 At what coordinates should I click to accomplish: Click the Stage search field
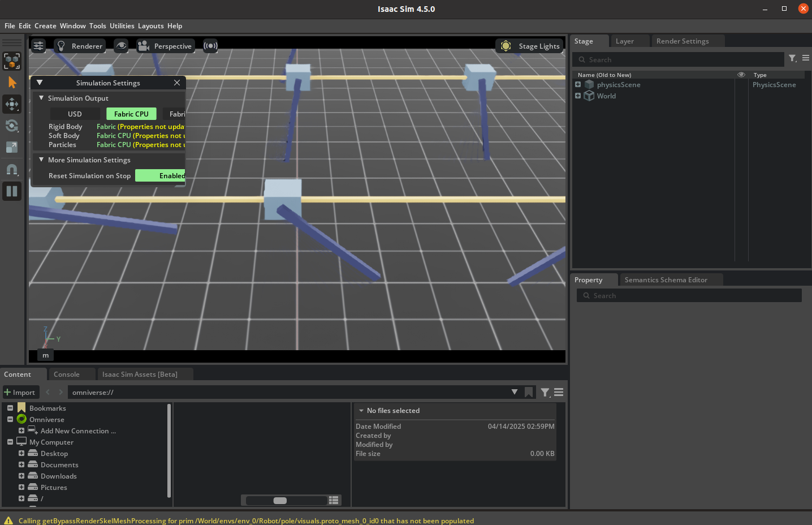pyautogui.click(x=679, y=59)
